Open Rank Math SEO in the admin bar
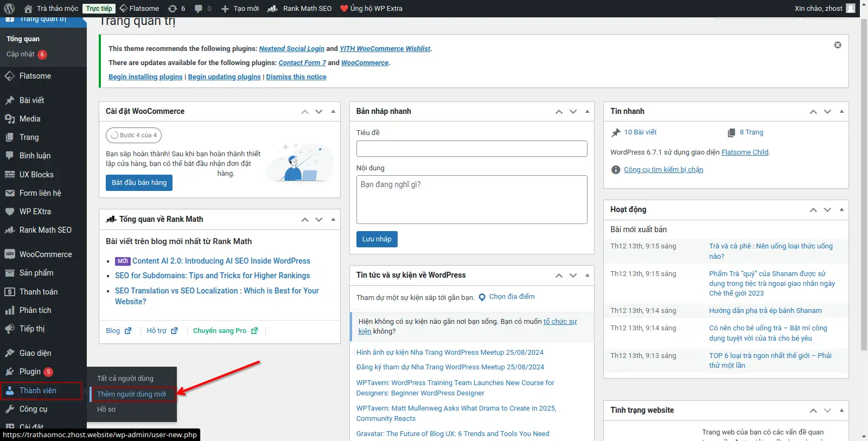Viewport: 868px width, 441px height. tap(299, 8)
